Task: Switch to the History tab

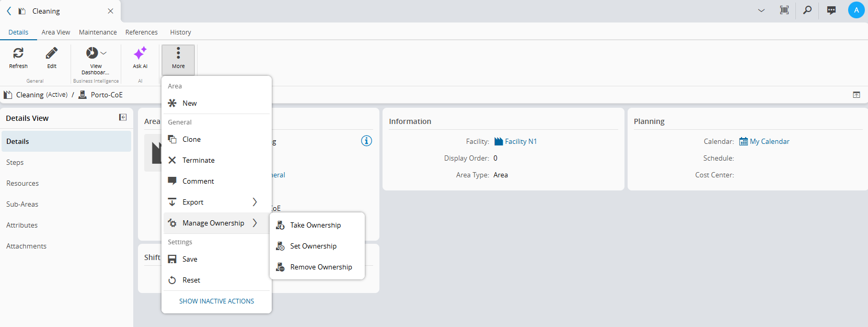Action: coord(180,32)
